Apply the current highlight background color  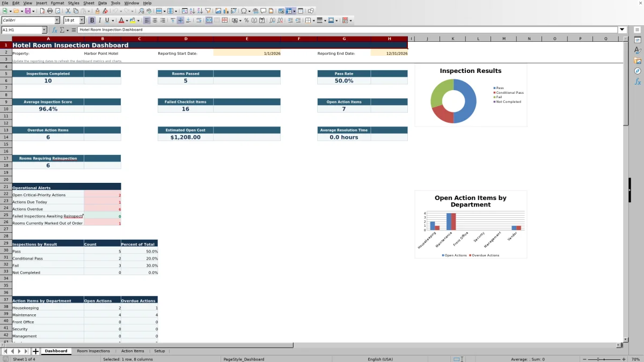point(133,20)
